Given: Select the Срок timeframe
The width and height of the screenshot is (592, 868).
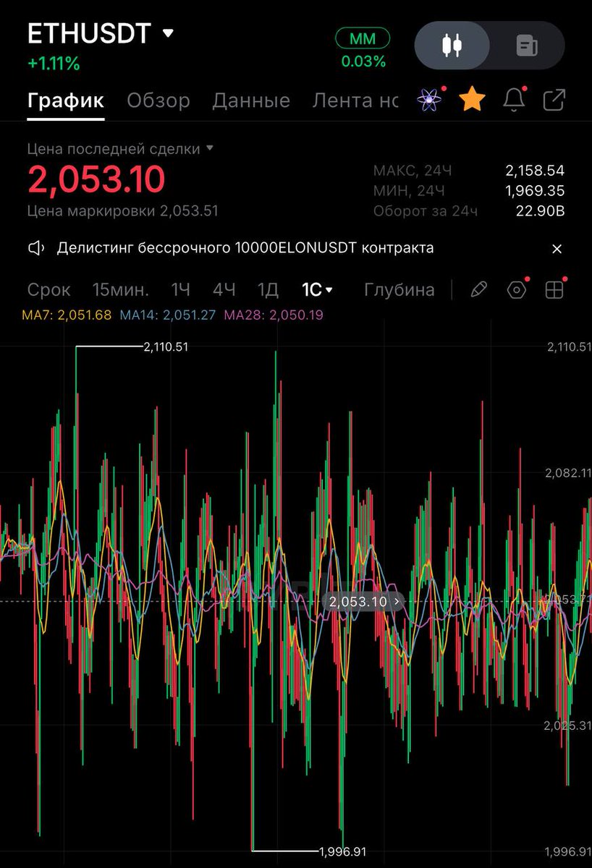Looking at the screenshot, I should point(49,290).
